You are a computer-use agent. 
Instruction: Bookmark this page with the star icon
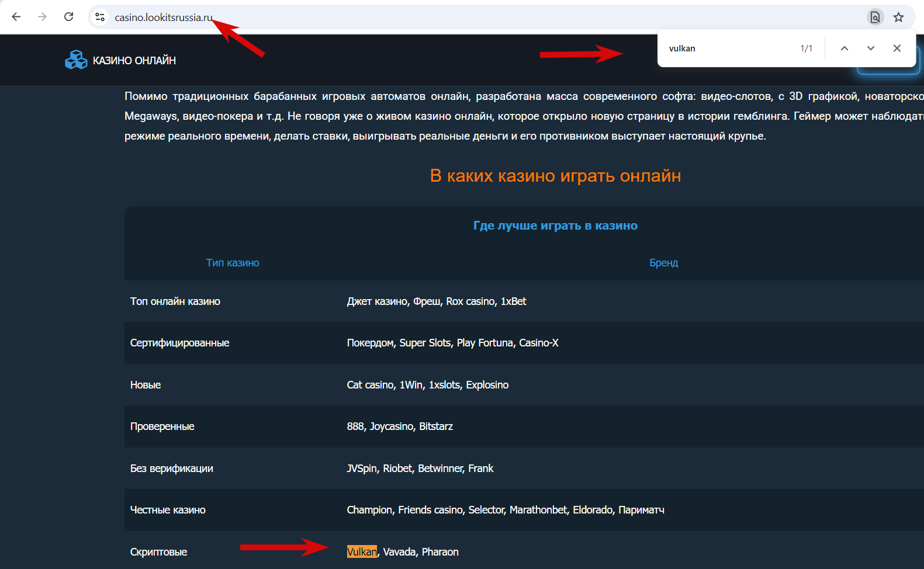(x=898, y=17)
